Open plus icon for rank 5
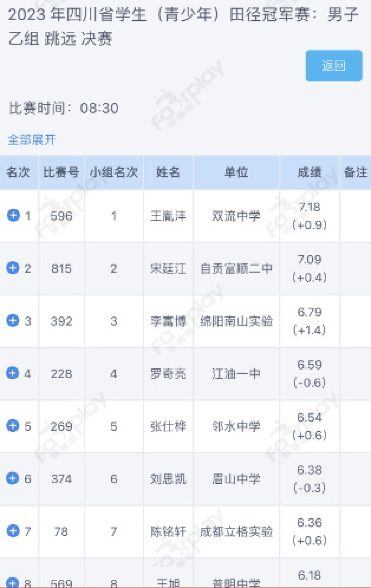 (13, 426)
